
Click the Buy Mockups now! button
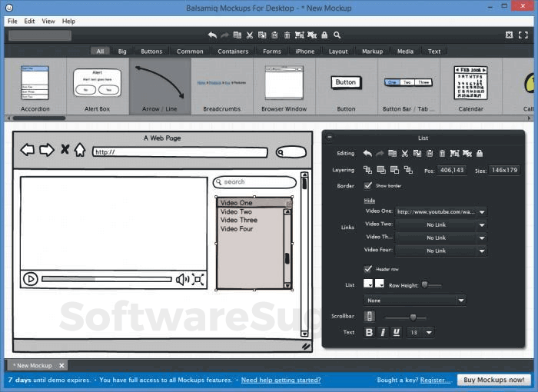tap(493, 380)
